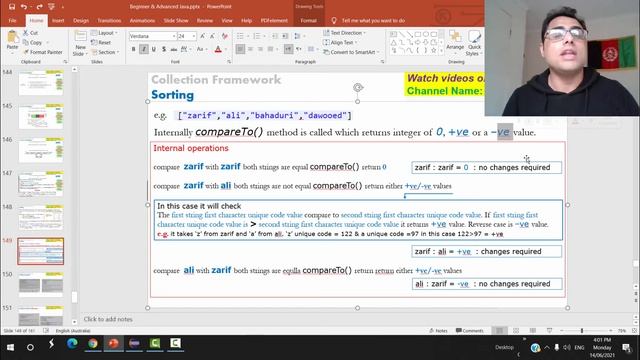Open the Transitions ribbon tab
Viewport: 640px width, 360px height.
109,20
